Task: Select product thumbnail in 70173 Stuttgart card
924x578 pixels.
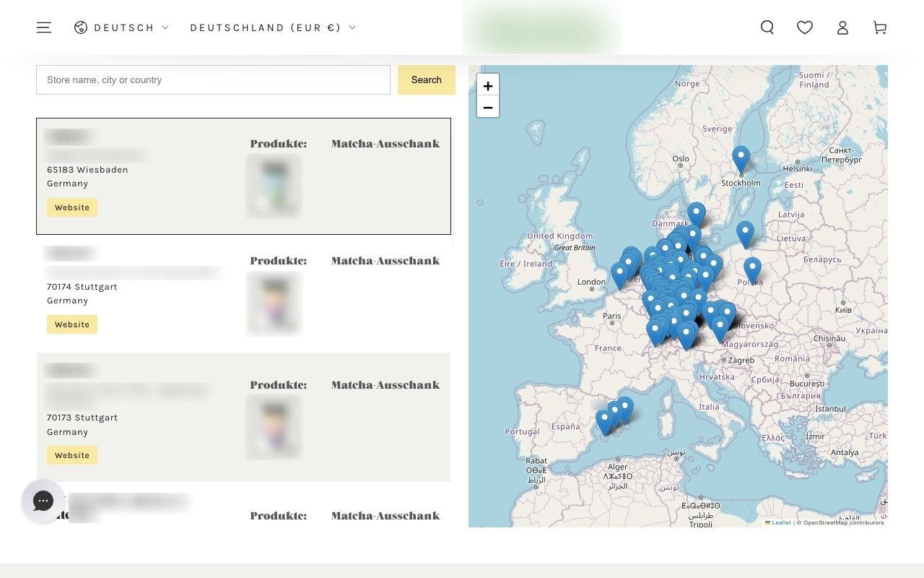Action: click(x=274, y=427)
